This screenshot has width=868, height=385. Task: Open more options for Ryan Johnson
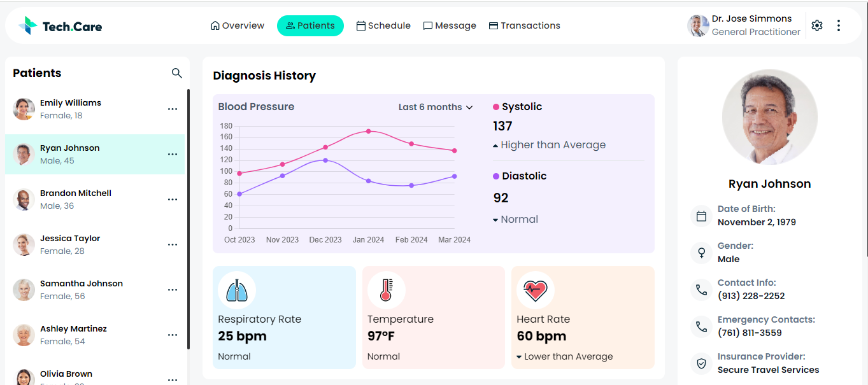173,154
